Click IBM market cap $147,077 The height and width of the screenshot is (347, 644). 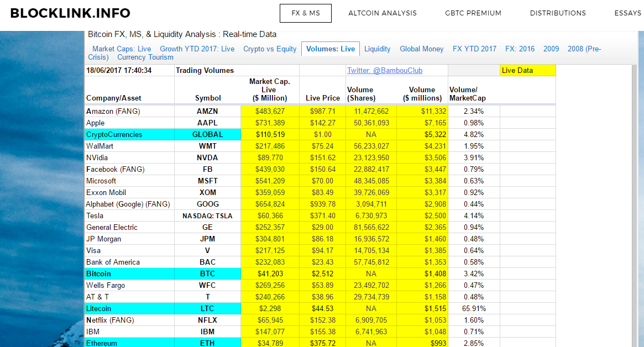click(x=270, y=332)
